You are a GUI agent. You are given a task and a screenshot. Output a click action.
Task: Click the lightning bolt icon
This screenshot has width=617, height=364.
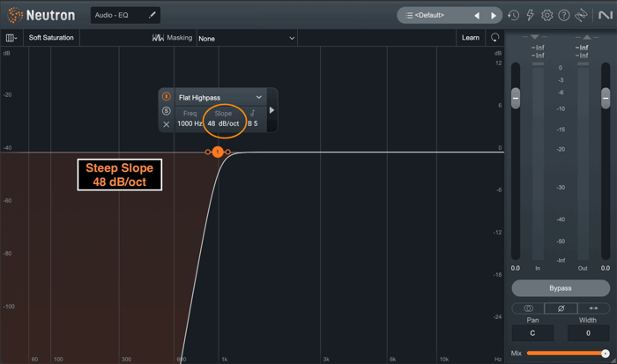[530, 15]
